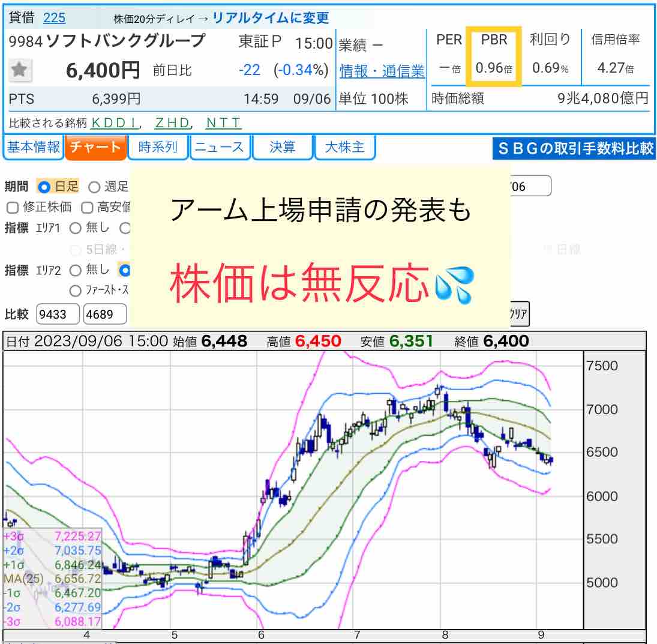Select the 日足 period radio button
This screenshot has width=657, height=644.
coord(44,187)
